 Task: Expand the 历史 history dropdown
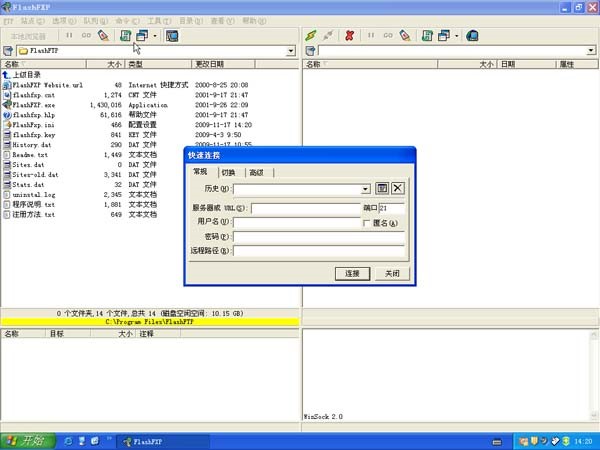[366, 188]
